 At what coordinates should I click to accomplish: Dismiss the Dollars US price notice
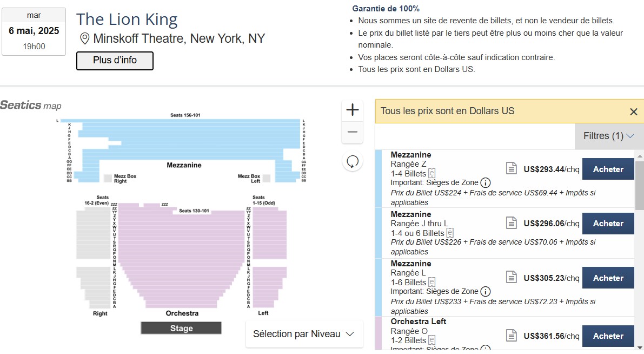click(633, 112)
